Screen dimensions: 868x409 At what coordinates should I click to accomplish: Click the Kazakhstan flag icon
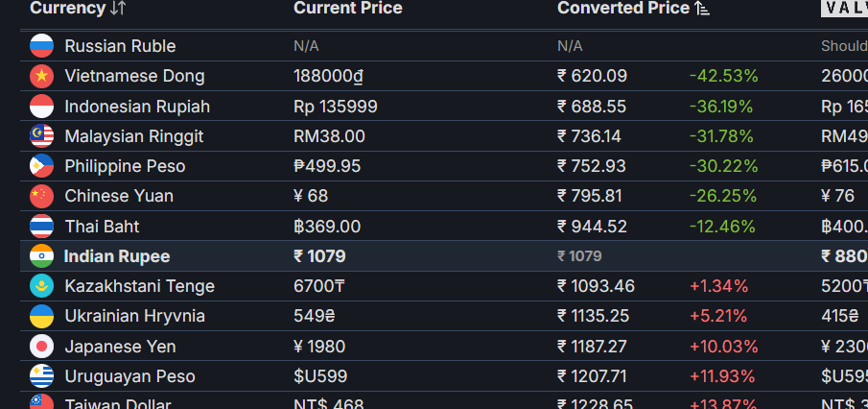tap(41, 286)
